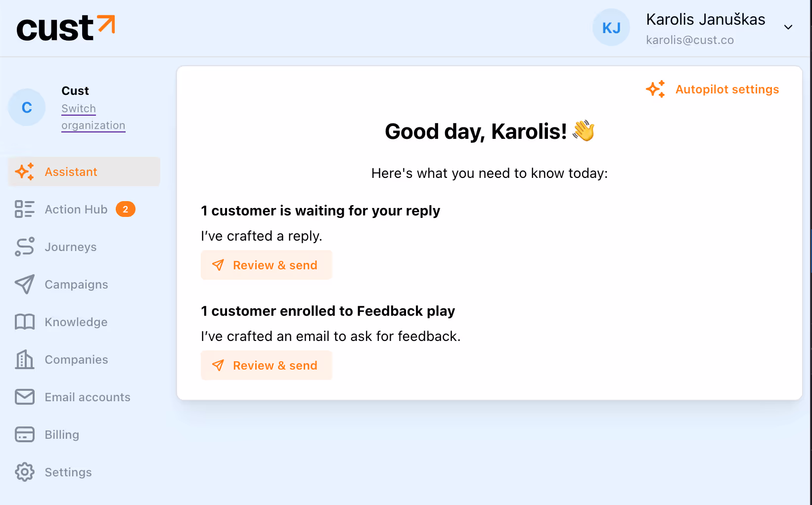Viewport: 812px width, 505px height.
Task: Click the Email accounts envelope icon
Action: [x=24, y=397]
